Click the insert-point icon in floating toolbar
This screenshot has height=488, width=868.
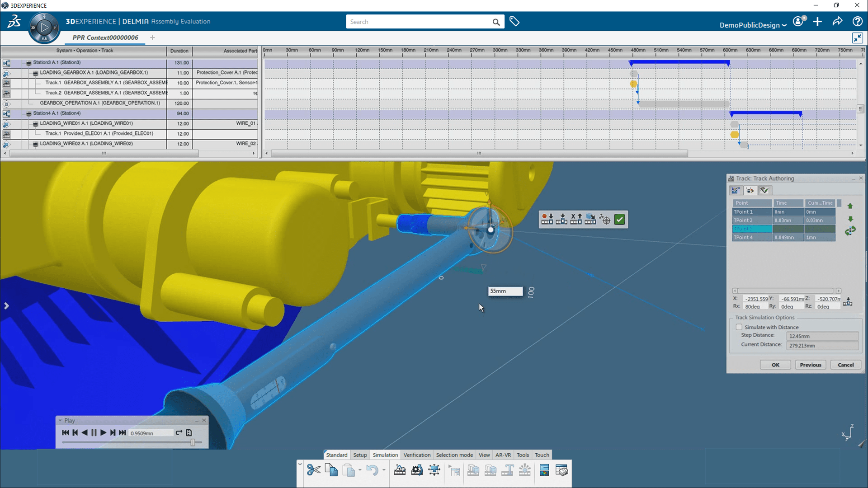point(561,220)
